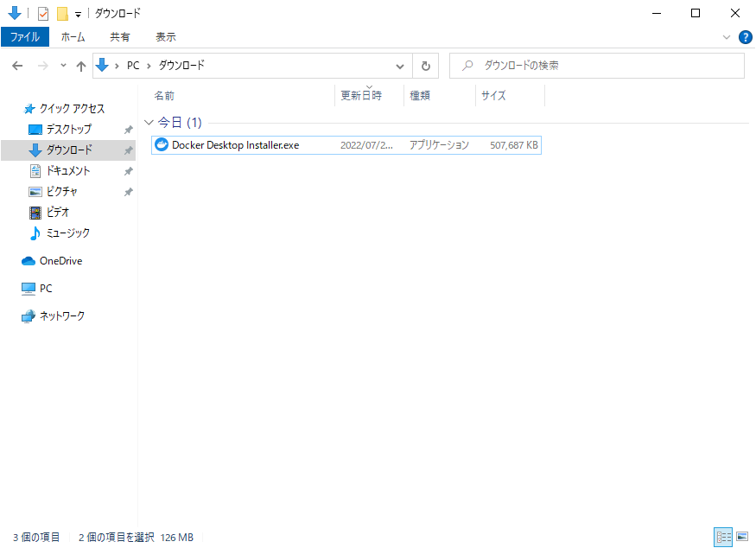Select the 今日 (1) group label
This screenshot has width=756, height=548.
click(180, 123)
